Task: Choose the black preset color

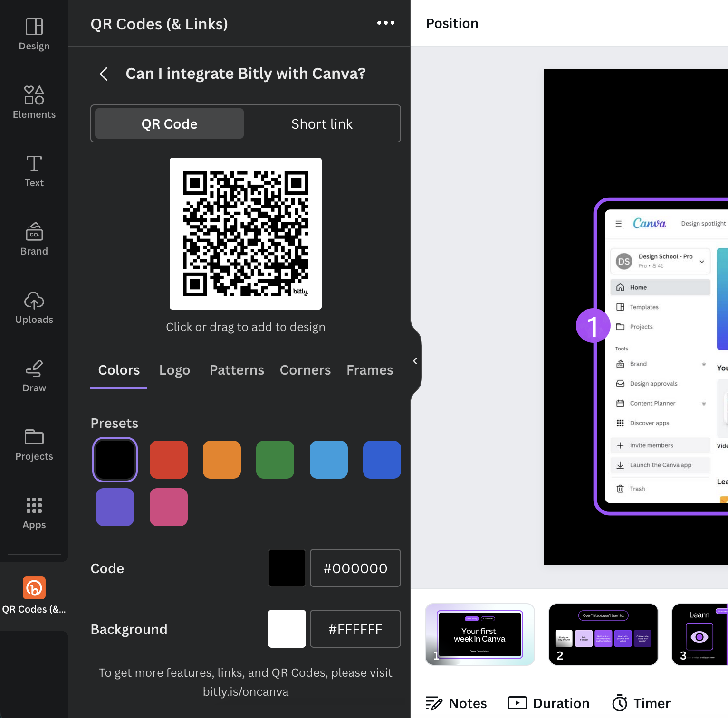Action: pos(115,460)
